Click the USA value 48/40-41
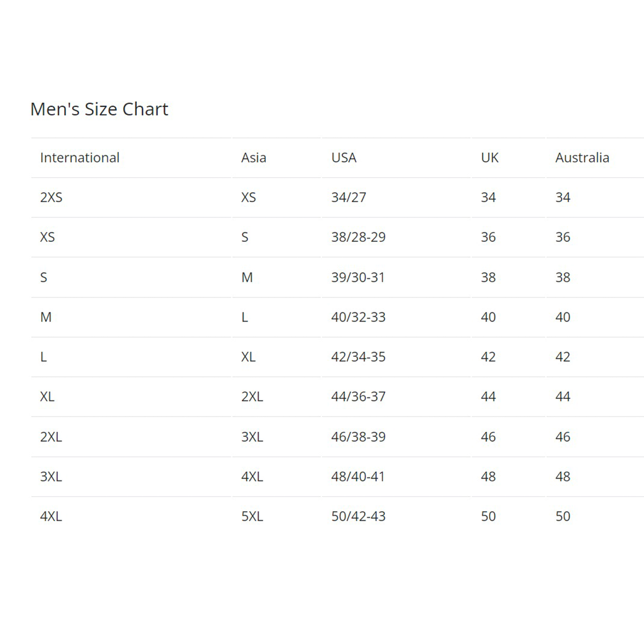The height and width of the screenshot is (644, 644). (358, 476)
